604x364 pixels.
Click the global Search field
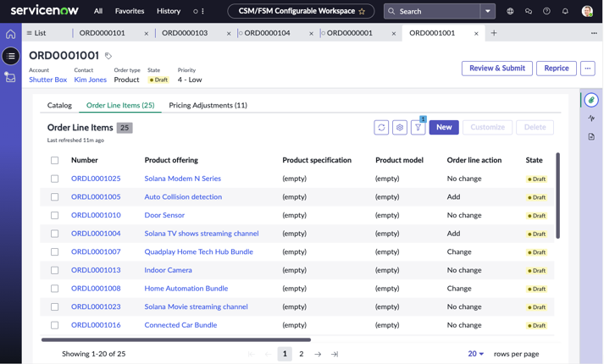432,11
